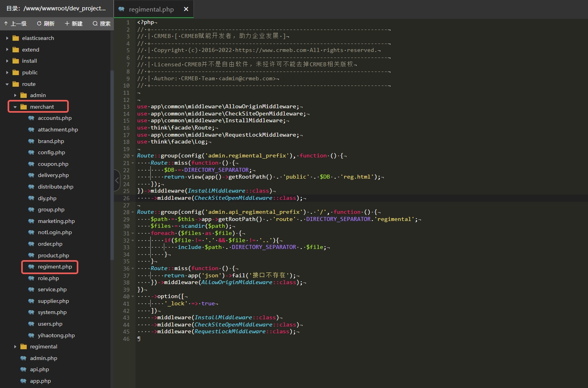This screenshot has width=588, height=388.
Task: Open app.php file
Action: (40, 381)
